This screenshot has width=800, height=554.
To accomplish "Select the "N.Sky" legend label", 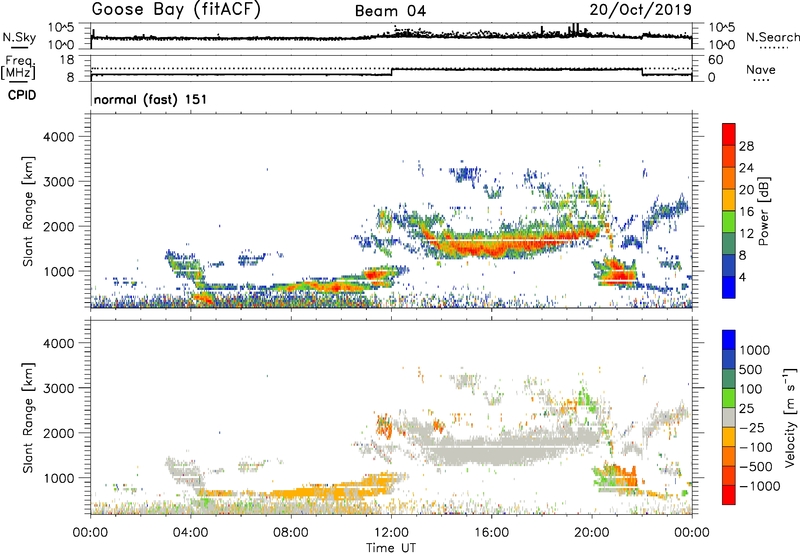I will 19,37.
